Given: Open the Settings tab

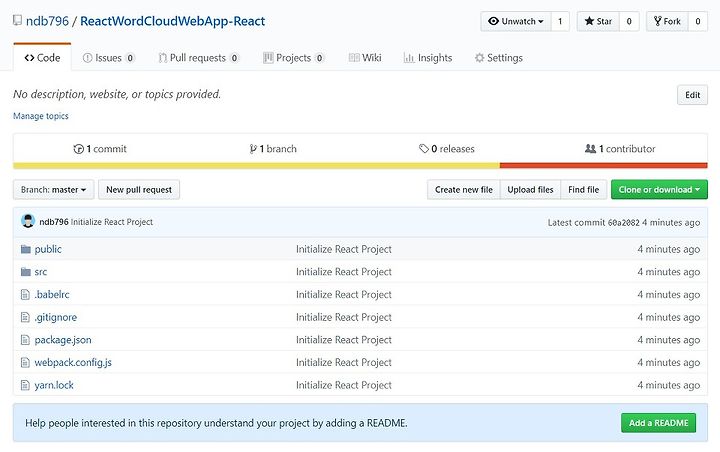Looking at the screenshot, I should click(499, 58).
